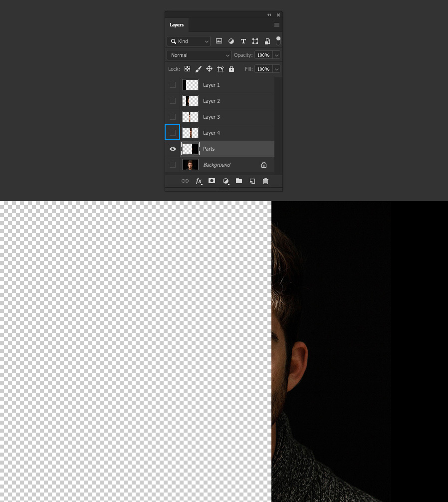This screenshot has width=448, height=502.
Task: Lock image pixels brush icon
Action: point(199,69)
